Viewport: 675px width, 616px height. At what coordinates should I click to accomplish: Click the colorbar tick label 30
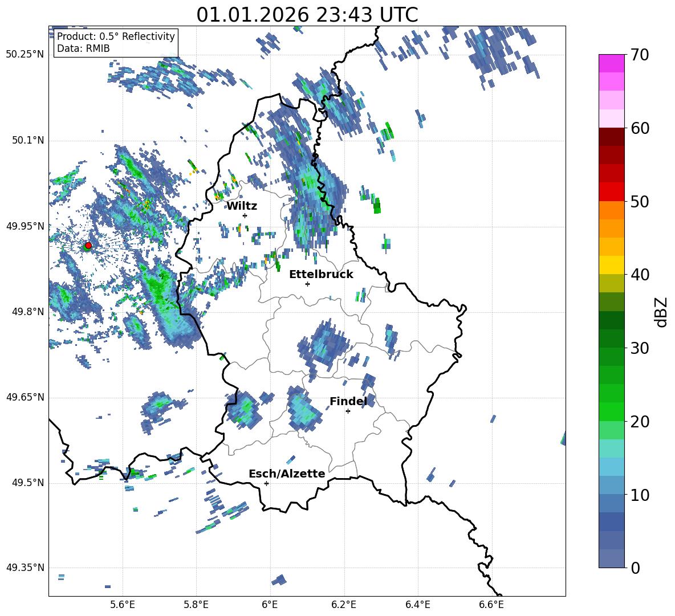[x=640, y=348]
